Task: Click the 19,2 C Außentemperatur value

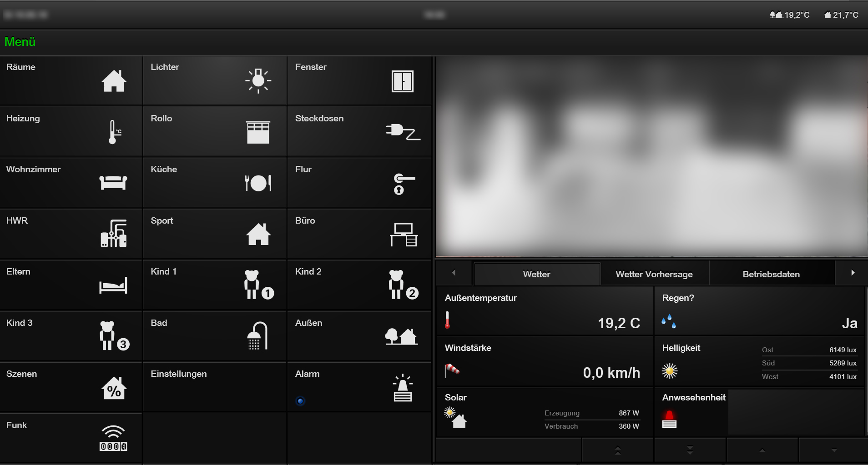Action: tap(619, 323)
